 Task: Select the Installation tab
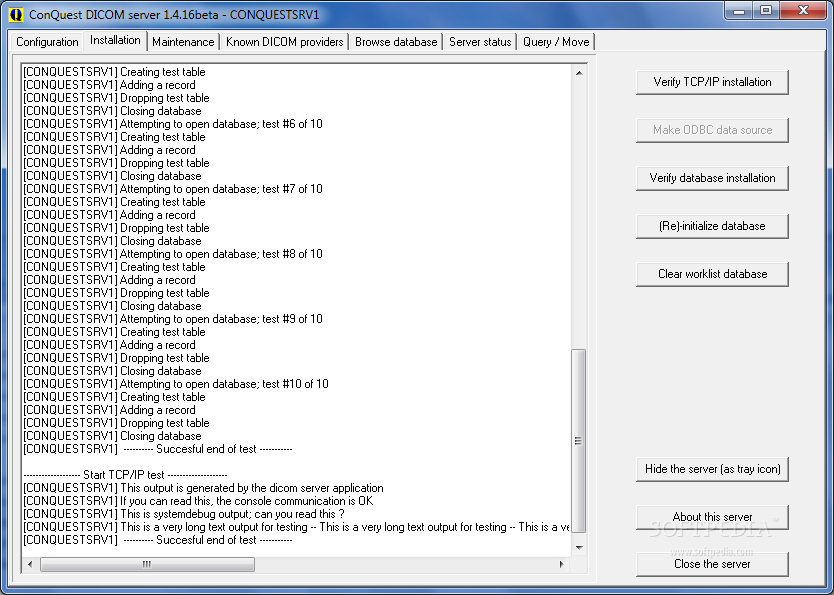coord(115,40)
